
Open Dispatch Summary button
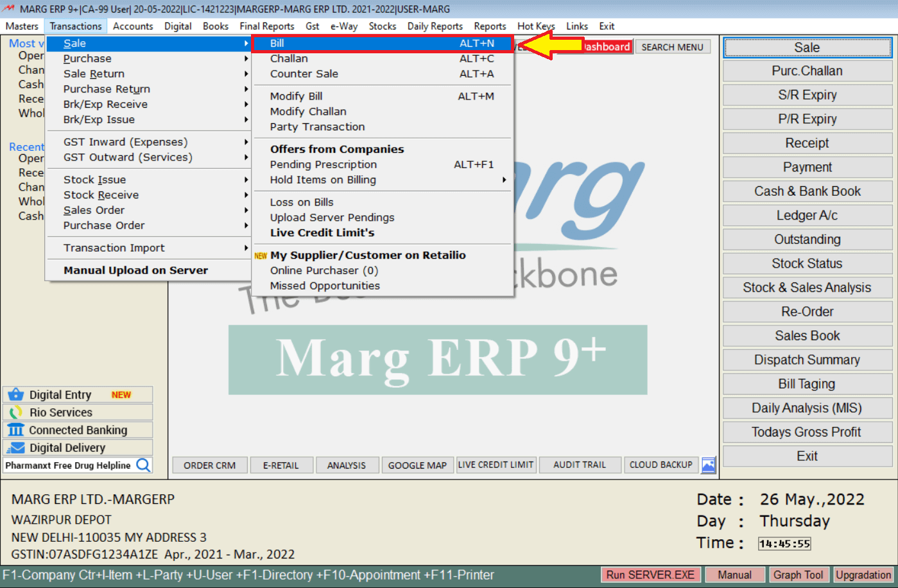click(x=807, y=360)
